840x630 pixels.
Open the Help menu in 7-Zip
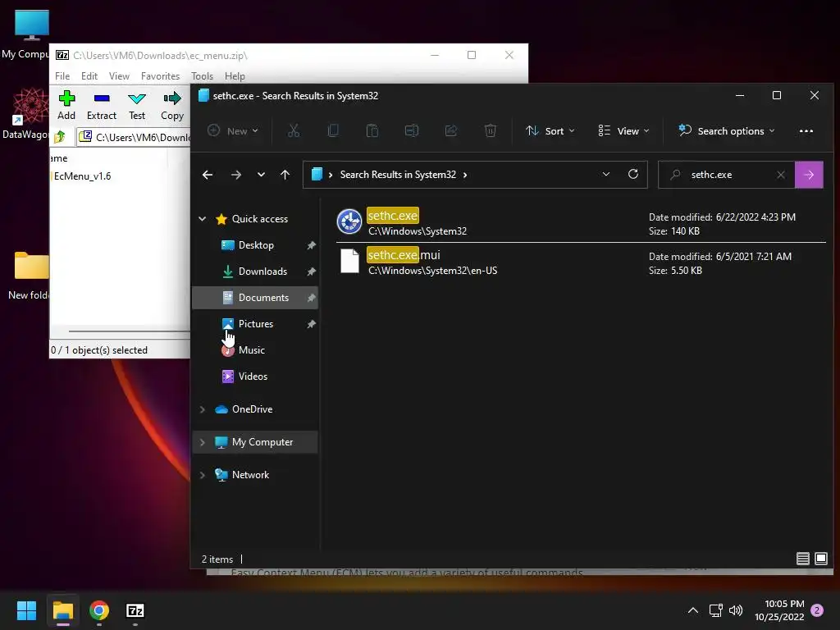coord(235,76)
